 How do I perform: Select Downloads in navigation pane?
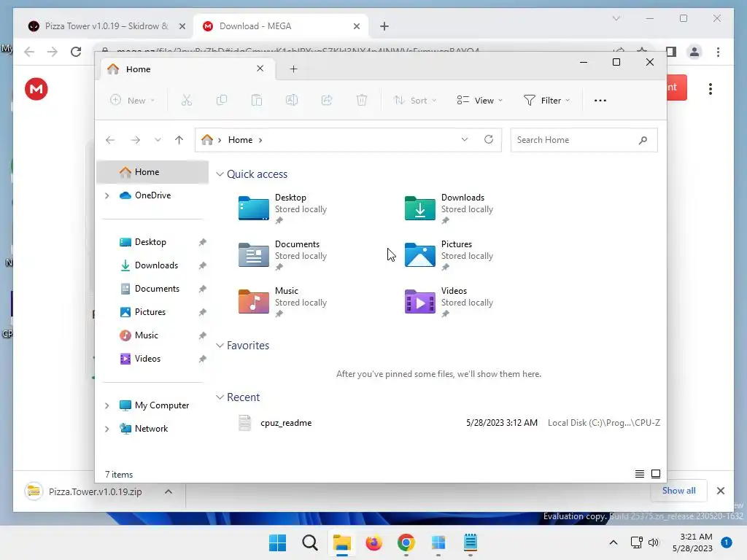coord(155,265)
